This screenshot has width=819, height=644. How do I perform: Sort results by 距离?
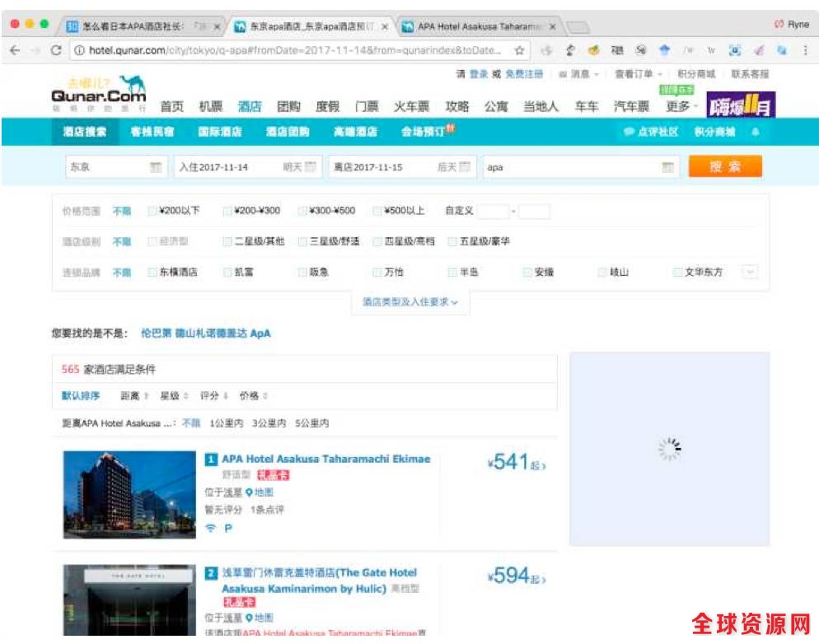[135, 396]
